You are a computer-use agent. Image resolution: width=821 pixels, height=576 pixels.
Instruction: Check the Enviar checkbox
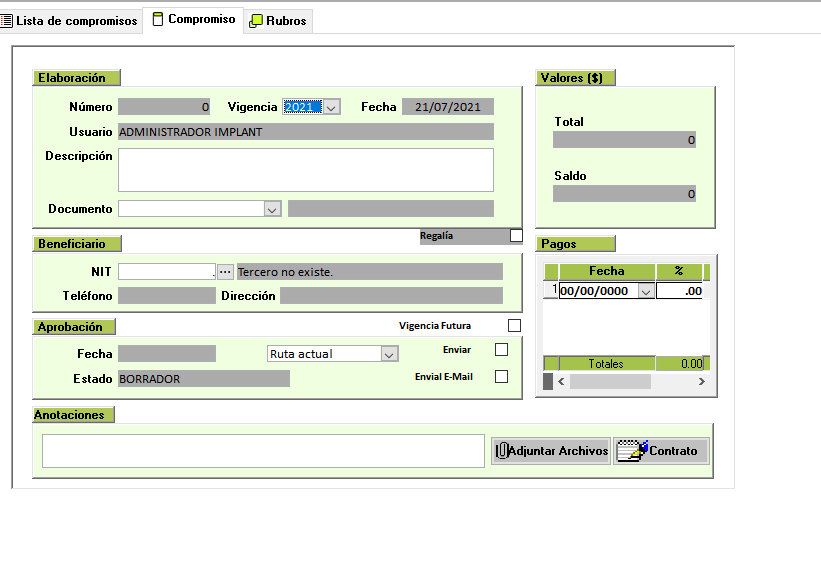[502, 350]
